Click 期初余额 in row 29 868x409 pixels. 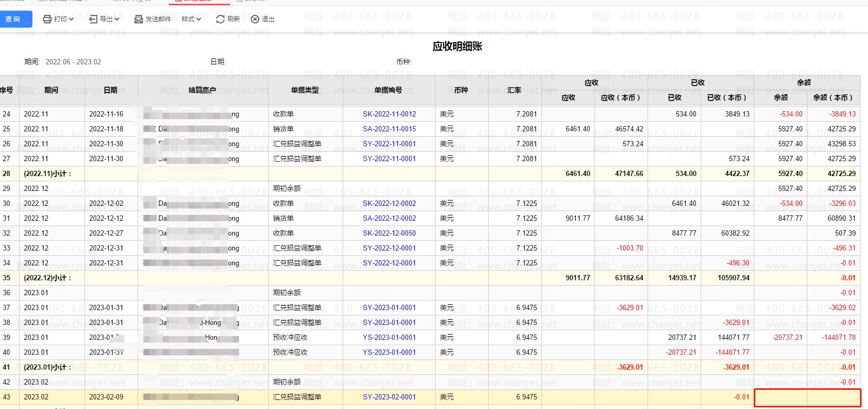287,188
